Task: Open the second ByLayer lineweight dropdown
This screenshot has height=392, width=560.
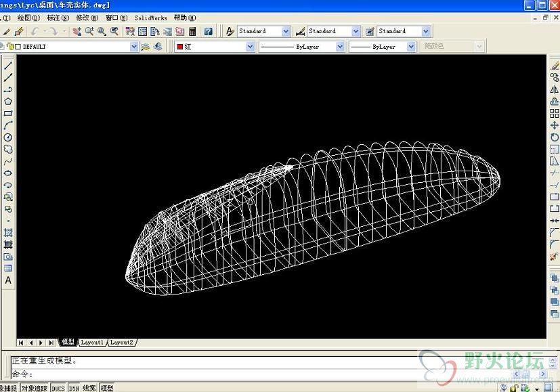Action: pos(411,47)
